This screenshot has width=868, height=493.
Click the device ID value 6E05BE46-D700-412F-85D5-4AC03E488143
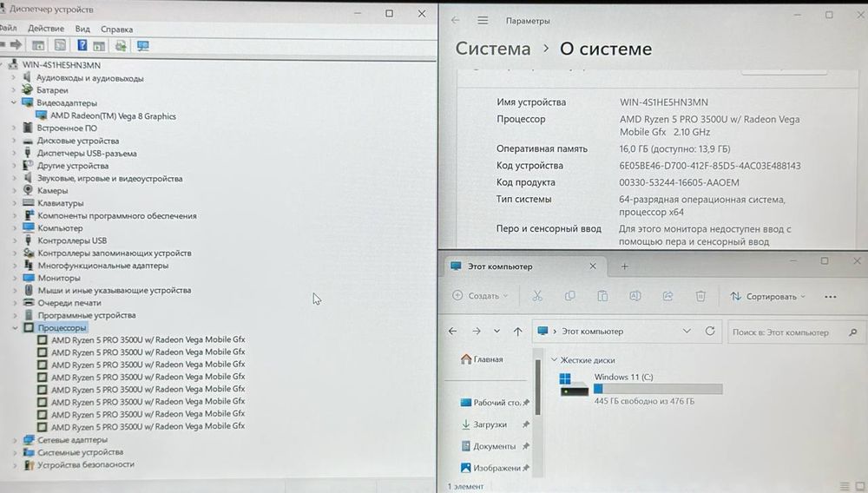click(x=710, y=166)
